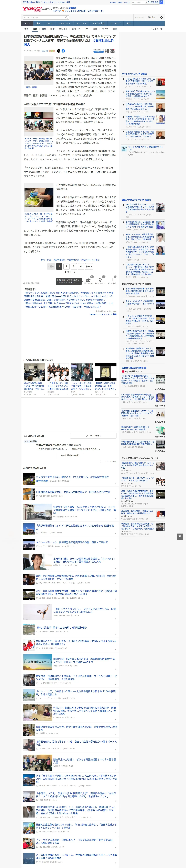
Task: Share the article on Facebook
Action: [63, 51]
